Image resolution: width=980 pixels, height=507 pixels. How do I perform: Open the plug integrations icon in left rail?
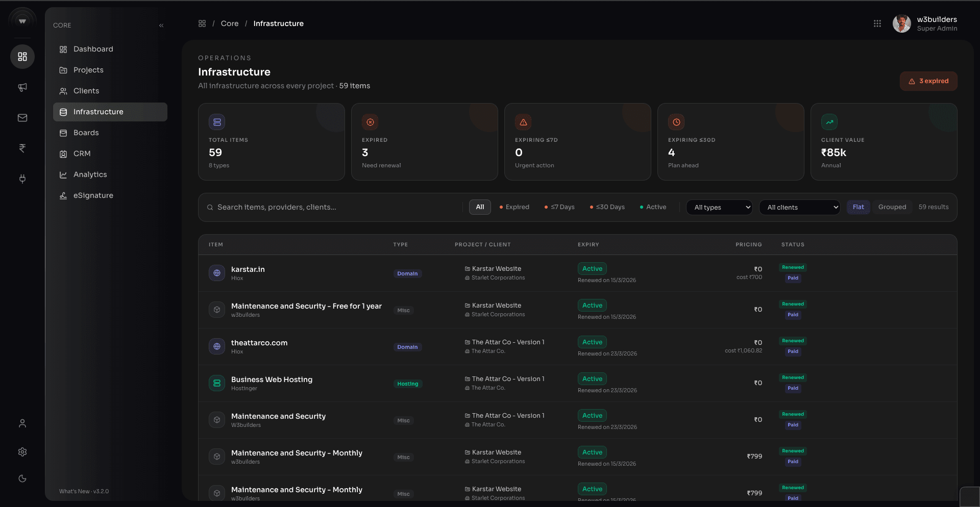pyautogui.click(x=22, y=179)
